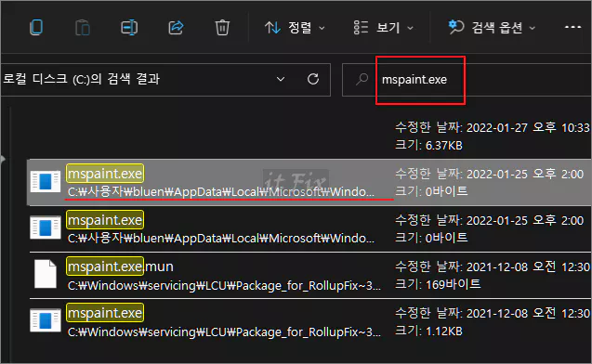The width and height of the screenshot is (592, 364).
Task: Click the 로컬 디스크 (C:)의 검색 결과 address text
Action: click(82, 79)
